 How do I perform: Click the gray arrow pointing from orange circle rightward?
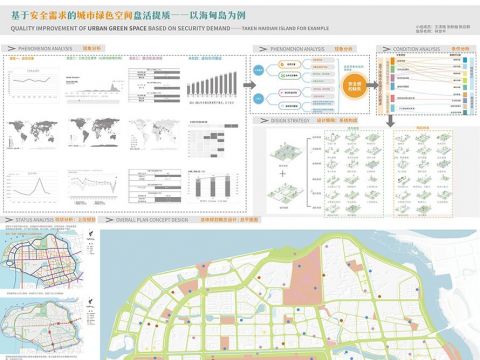[x=372, y=85]
